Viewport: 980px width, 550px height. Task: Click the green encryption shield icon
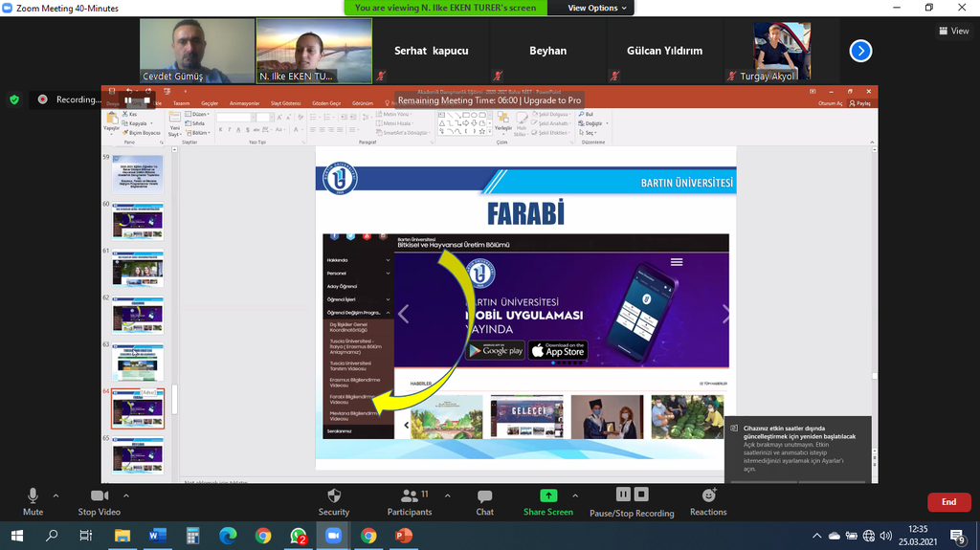(14, 99)
